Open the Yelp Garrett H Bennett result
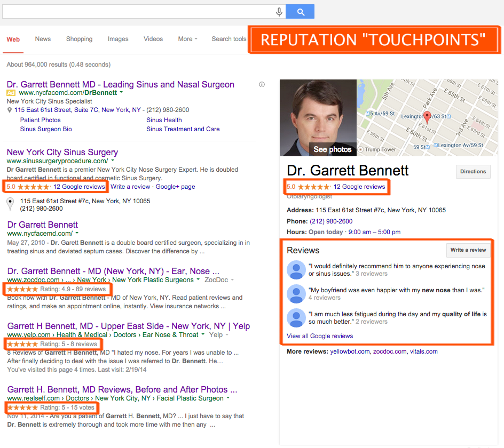Viewport: 504px width, 448px height. click(x=129, y=326)
